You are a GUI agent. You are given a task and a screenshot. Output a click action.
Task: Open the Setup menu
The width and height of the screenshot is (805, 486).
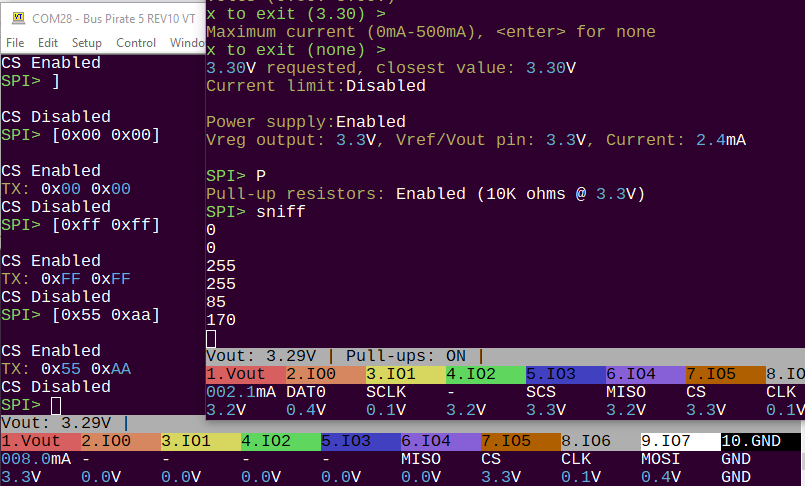tap(86, 43)
